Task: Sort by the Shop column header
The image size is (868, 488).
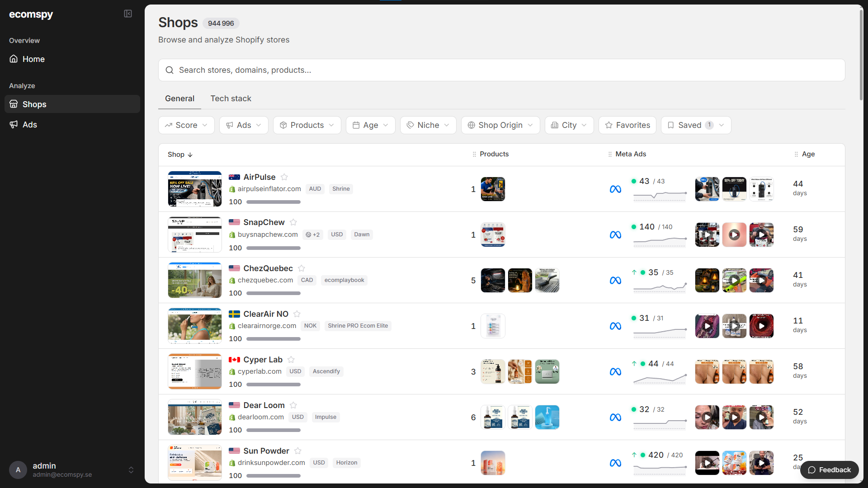Action: tap(180, 155)
